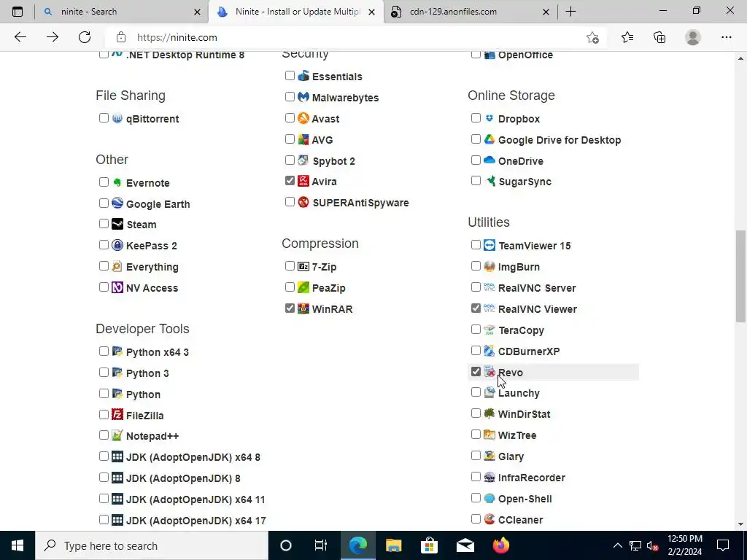This screenshot has width=747, height=560.
Task: Open the browser profile menu
Action: click(x=693, y=37)
